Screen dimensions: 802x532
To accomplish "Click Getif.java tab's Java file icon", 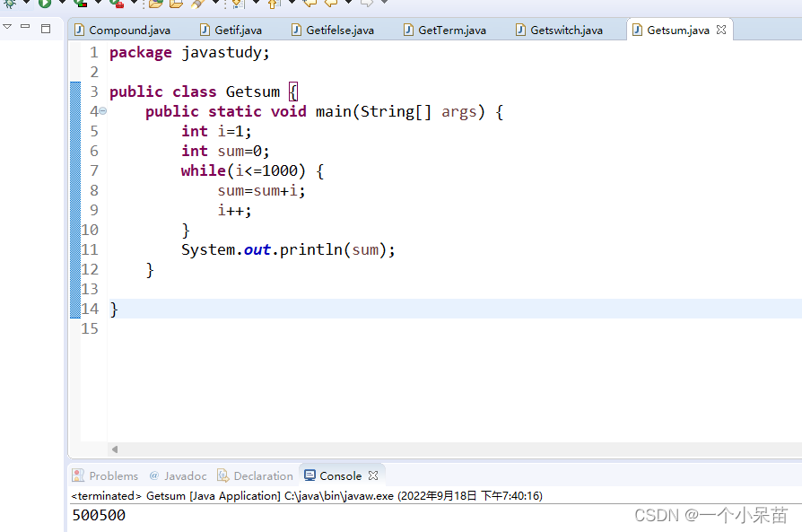I will click(205, 30).
